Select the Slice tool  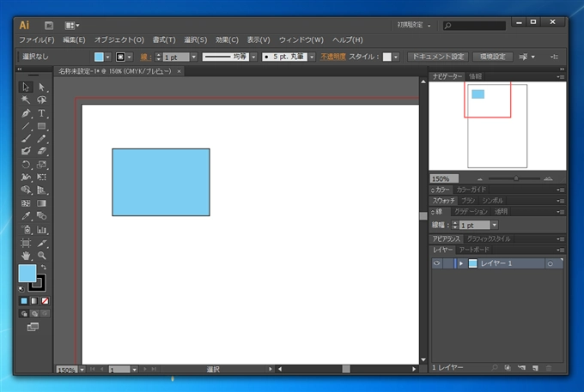pyautogui.click(x=41, y=244)
